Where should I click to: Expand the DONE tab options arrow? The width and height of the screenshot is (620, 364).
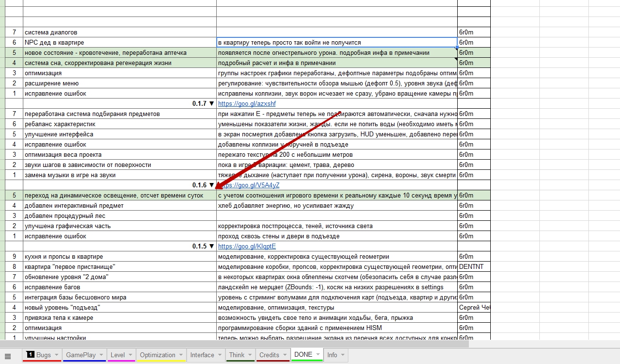click(x=318, y=355)
